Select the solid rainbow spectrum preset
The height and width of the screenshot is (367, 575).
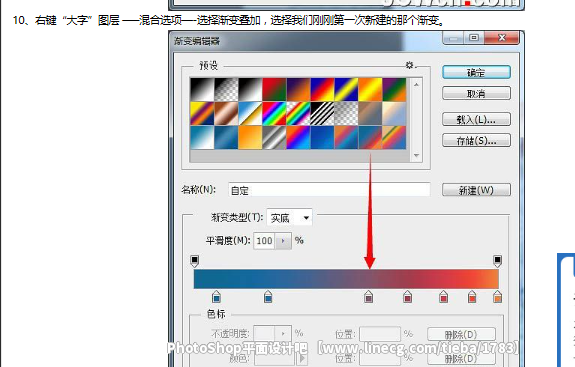tap(274, 113)
